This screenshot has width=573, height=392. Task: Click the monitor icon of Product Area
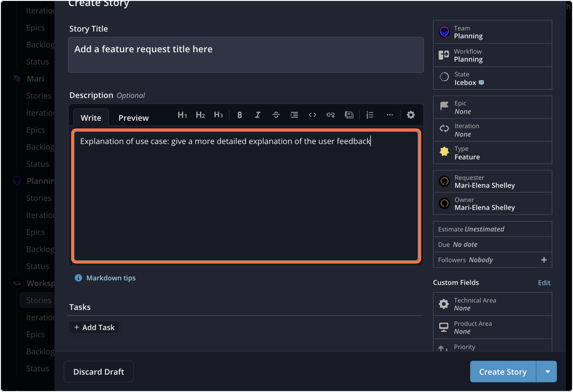(x=444, y=328)
